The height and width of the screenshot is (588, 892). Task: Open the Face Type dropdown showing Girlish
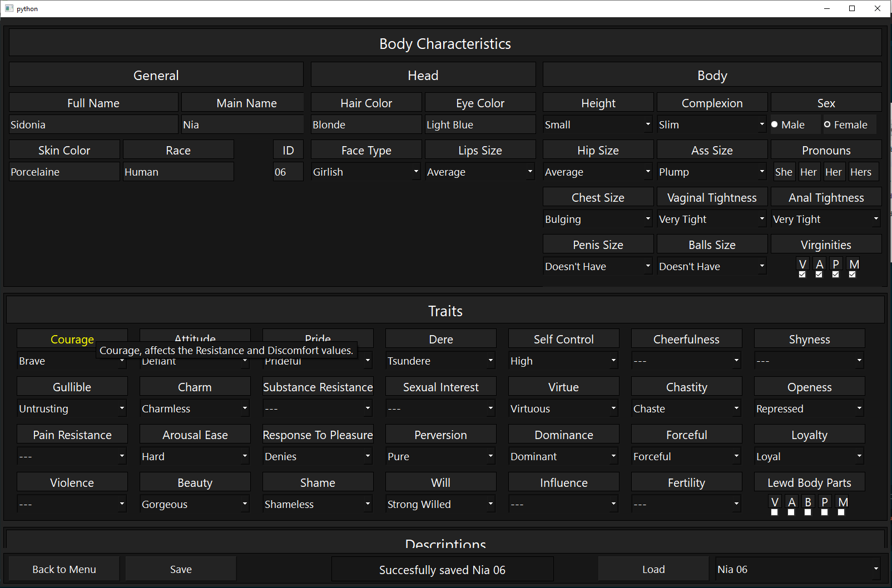coord(365,172)
